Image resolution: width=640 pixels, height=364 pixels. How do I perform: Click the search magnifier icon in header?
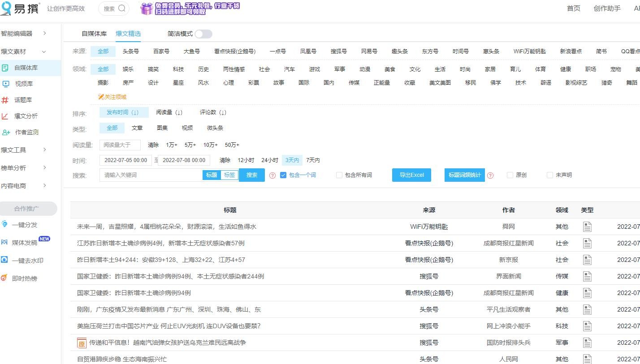pyautogui.click(x=122, y=9)
